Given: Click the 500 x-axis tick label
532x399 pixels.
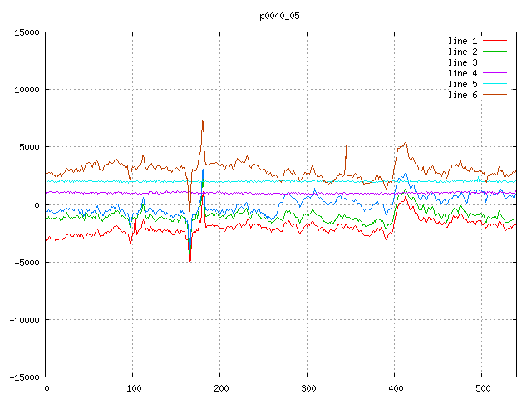Looking at the screenshot, I should [x=481, y=388].
